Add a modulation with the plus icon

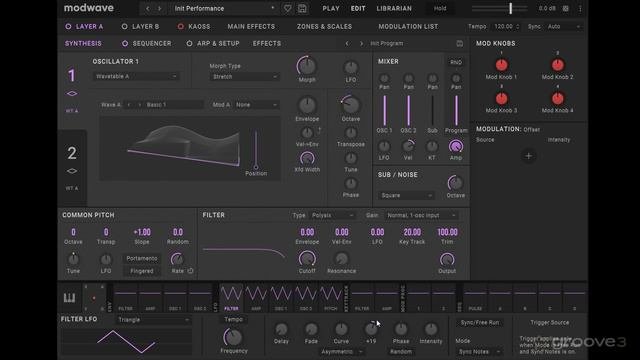click(529, 156)
